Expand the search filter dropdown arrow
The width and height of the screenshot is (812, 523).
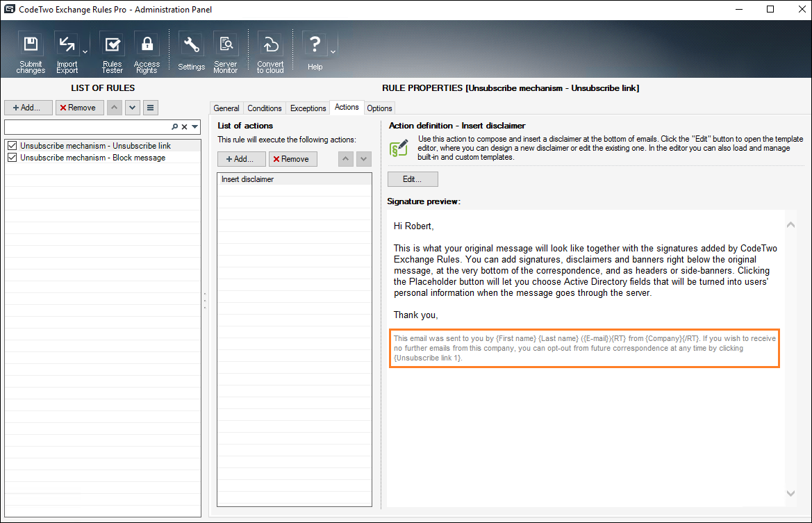click(x=194, y=127)
